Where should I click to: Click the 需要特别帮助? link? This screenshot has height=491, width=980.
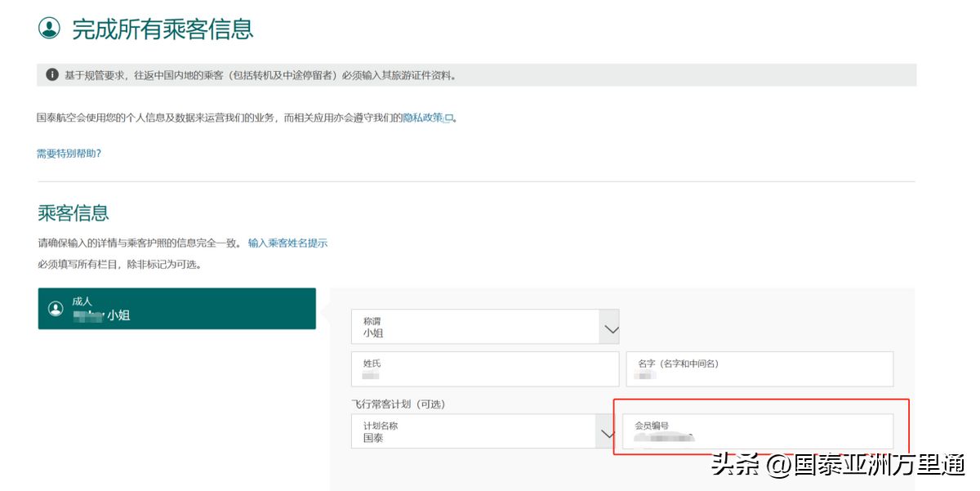69,154
